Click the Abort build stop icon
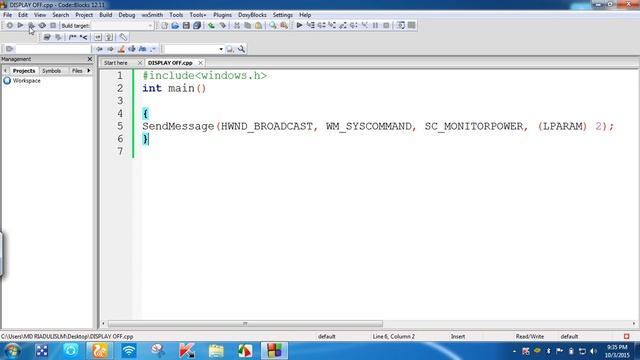 coord(53,25)
